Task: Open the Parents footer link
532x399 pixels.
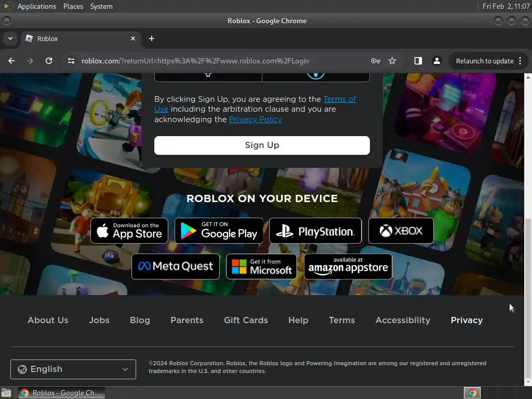Action: coord(187,320)
